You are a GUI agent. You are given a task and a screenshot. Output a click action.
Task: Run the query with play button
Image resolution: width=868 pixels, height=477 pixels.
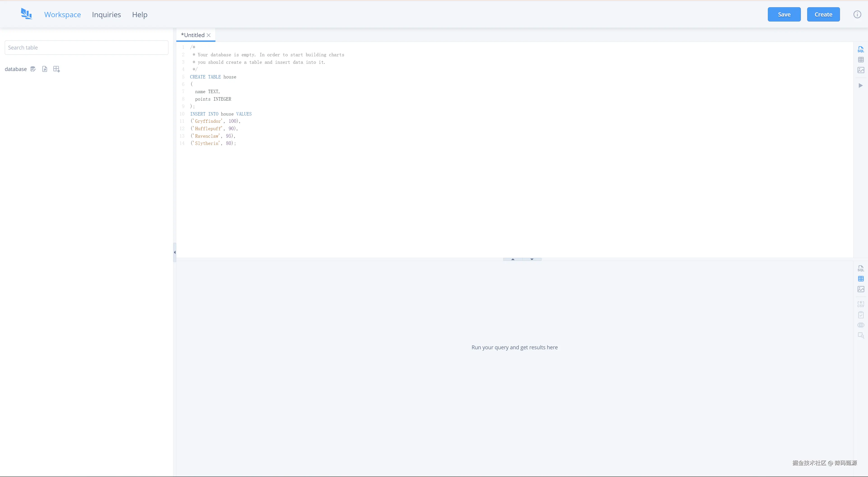(861, 86)
